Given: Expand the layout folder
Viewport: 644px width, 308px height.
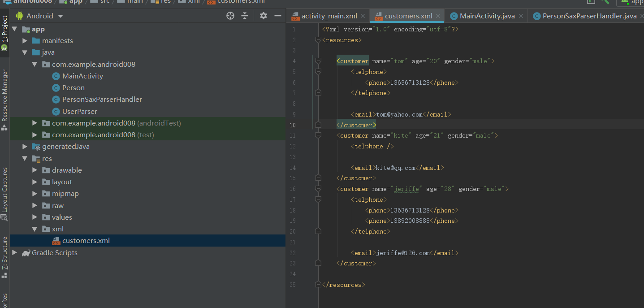Looking at the screenshot, I should tap(35, 182).
